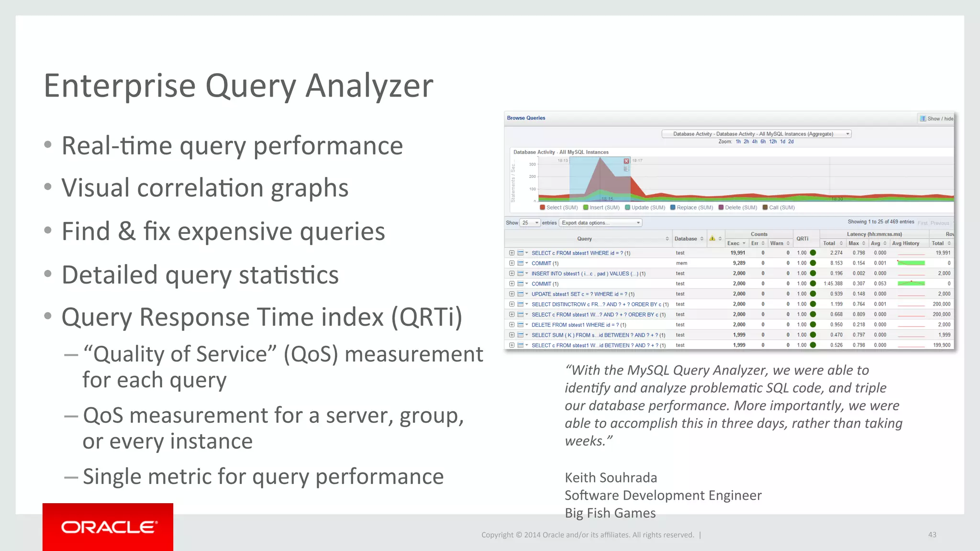Click the warning triangle column header
The height and width of the screenshot is (551, 980).
tap(712, 238)
